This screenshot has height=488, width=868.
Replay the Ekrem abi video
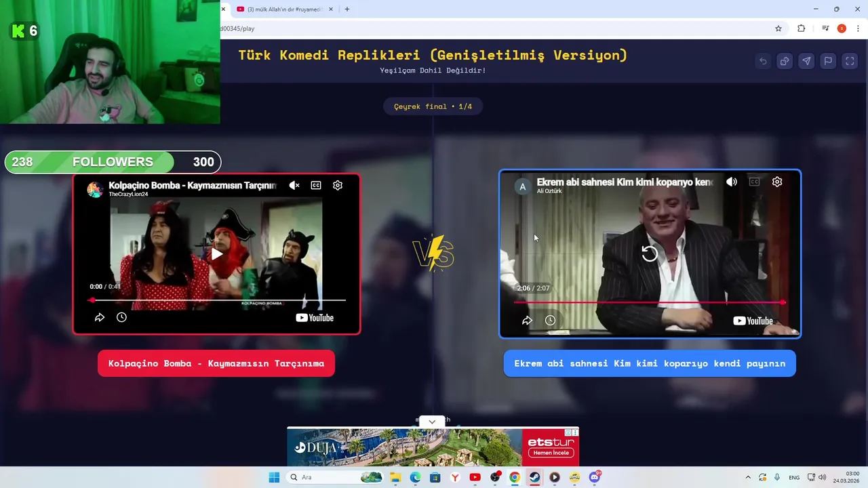[x=650, y=253]
